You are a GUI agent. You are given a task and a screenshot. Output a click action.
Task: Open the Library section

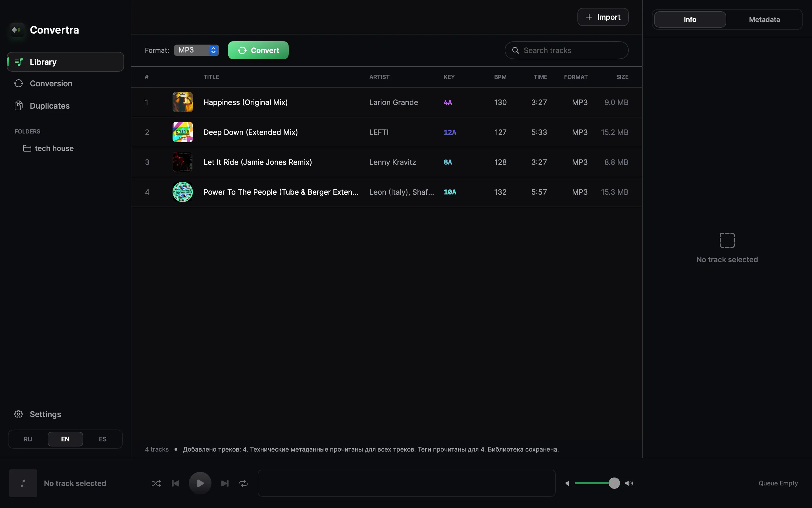(x=65, y=62)
